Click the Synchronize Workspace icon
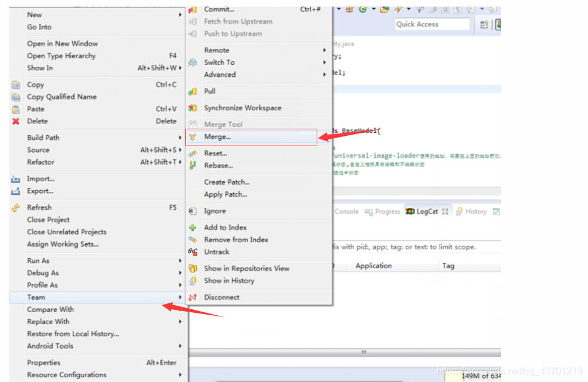588x382 pixels. click(x=193, y=108)
